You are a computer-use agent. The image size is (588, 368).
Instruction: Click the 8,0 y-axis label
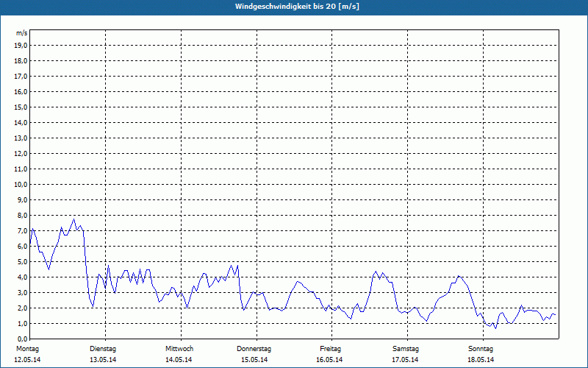(22, 216)
